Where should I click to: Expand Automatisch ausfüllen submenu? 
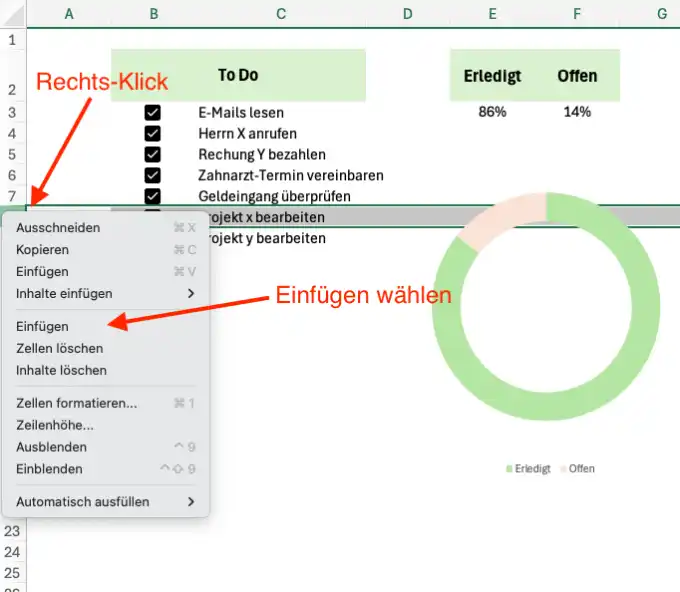pos(105,502)
